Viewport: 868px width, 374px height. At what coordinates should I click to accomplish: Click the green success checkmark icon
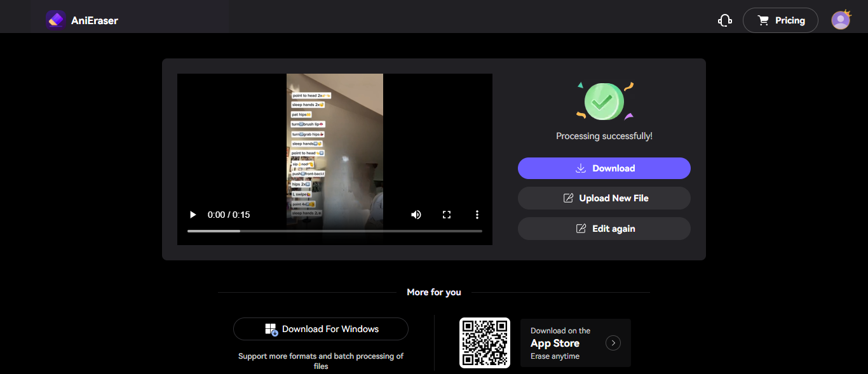[604, 101]
